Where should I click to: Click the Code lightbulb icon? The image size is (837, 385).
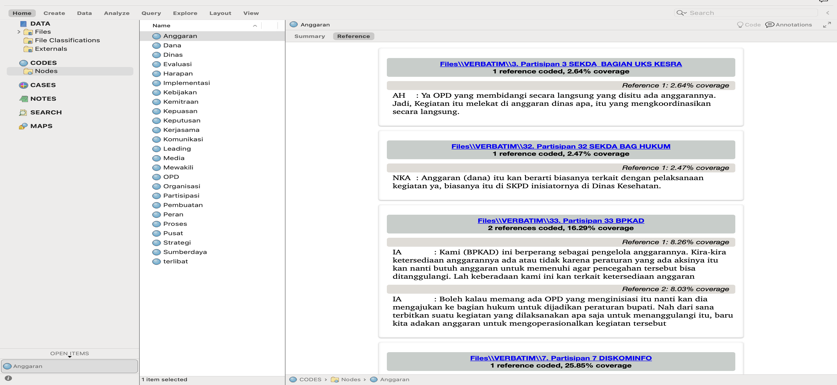[740, 25]
